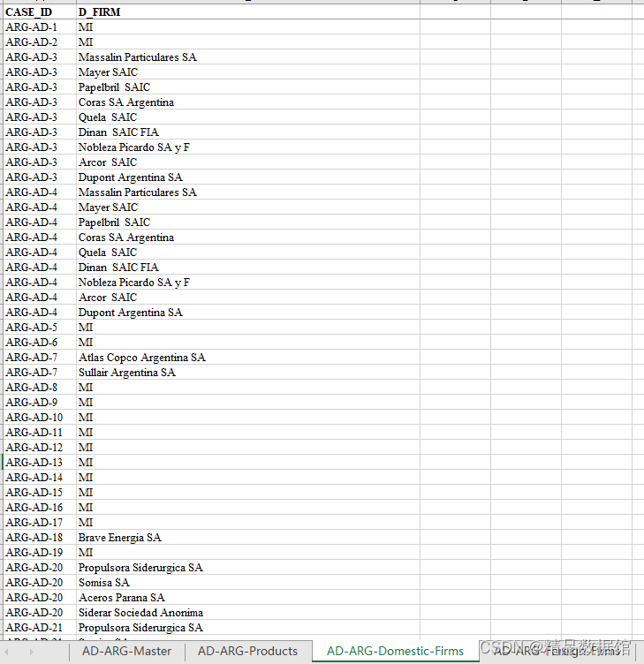This screenshot has height=664, width=644.
Task: Select the ARG-AD-13 case ID cell
Action: pos(40,463)
